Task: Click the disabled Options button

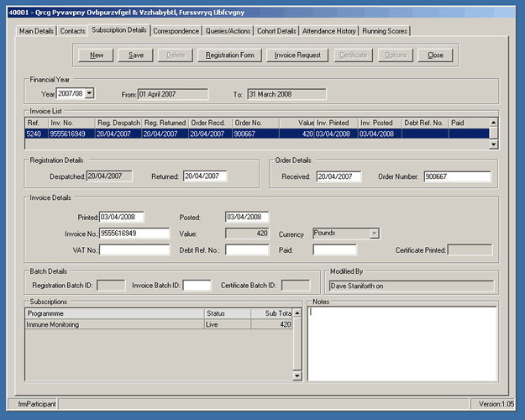Action: coord(396,55)
